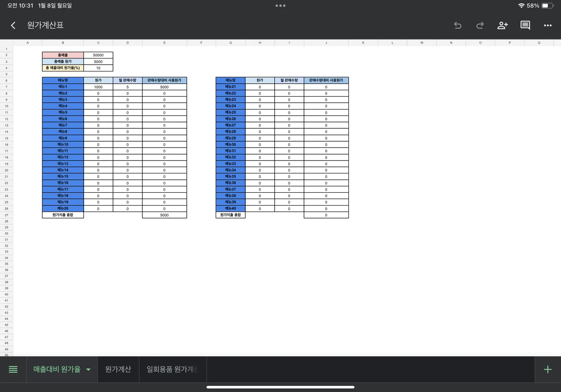This screenshot has width=561, height=392.
Task: Select column Q header
Action: click(539, 43)
